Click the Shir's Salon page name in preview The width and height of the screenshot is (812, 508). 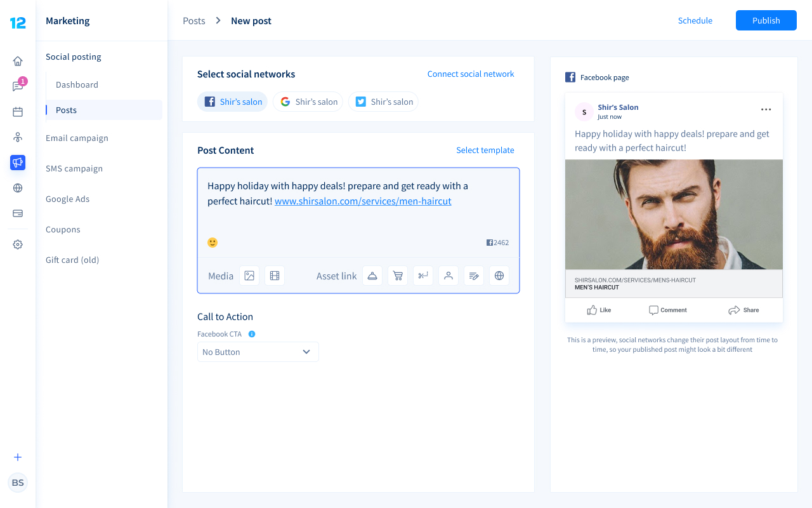pyautogui.click(x=618, y=107)
